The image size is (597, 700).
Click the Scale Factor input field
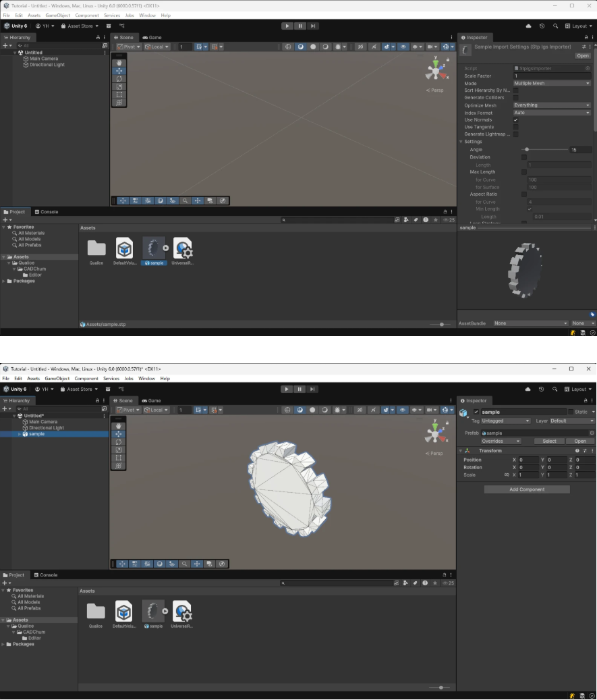(x=552, y=76)
